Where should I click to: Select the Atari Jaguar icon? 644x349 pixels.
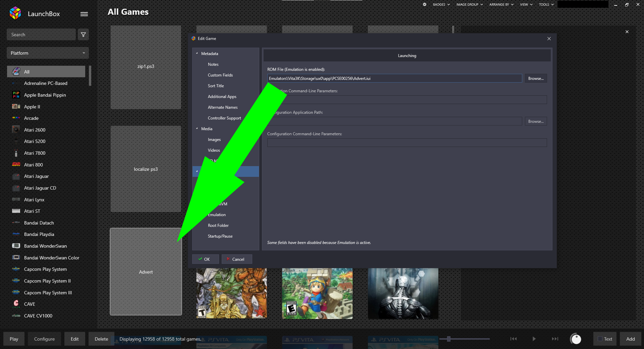[x=16, y=176]
